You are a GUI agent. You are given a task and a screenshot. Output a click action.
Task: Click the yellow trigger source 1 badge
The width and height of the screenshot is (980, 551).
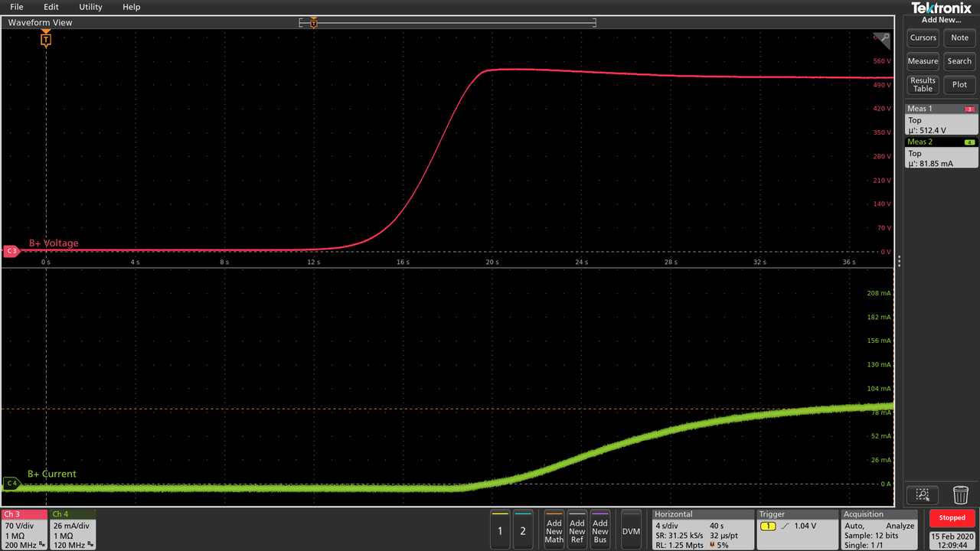[x=769, y=526]
